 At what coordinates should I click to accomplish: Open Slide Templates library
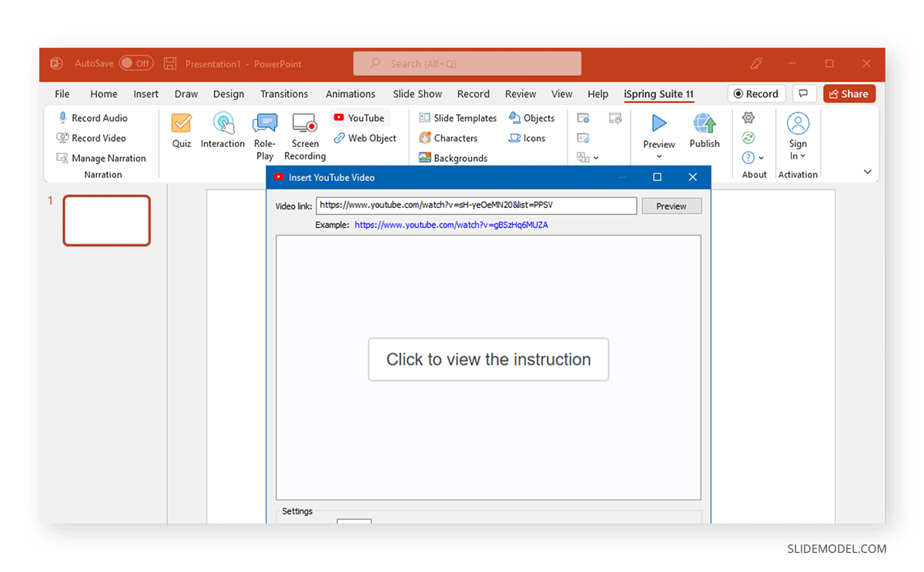click(458, 118)
